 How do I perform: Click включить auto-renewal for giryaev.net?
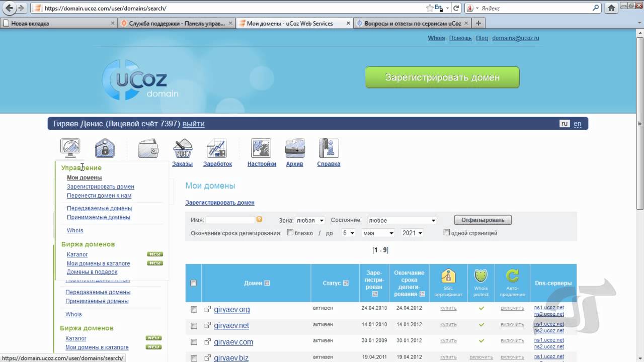512,324
